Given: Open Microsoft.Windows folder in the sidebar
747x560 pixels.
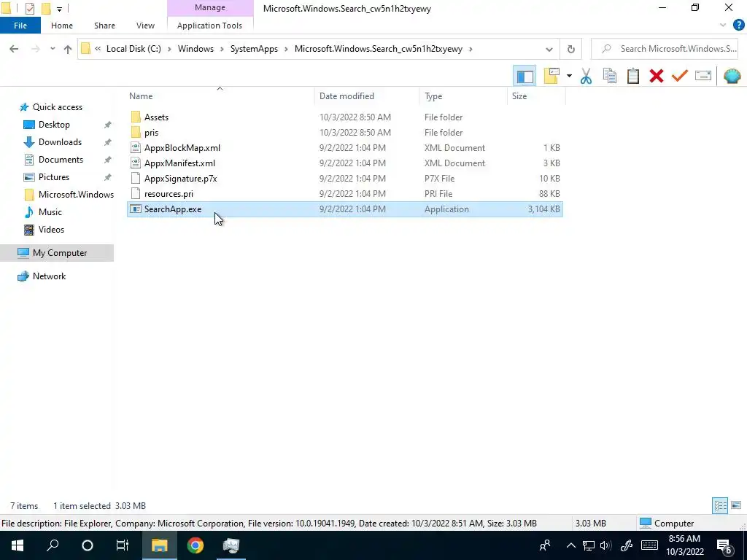Looking at the screenshot, I should [76, 194].
